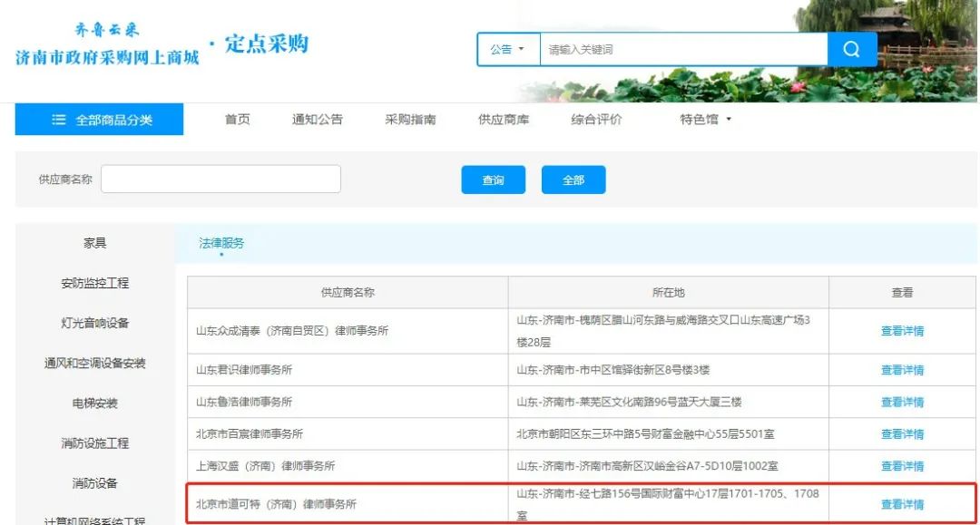Click the 供应商名称 input field
This screenshot has width=980, height=525.
click(220, 179)
